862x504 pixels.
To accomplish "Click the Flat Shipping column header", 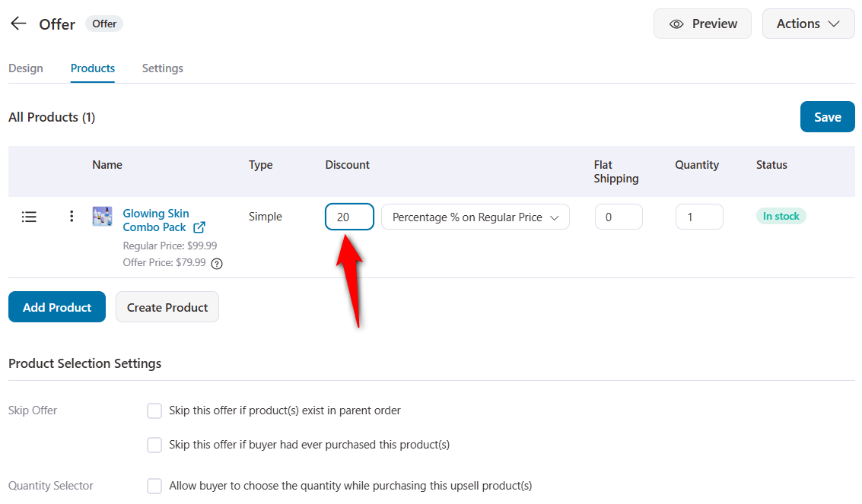I will click(x=616, y=172).
